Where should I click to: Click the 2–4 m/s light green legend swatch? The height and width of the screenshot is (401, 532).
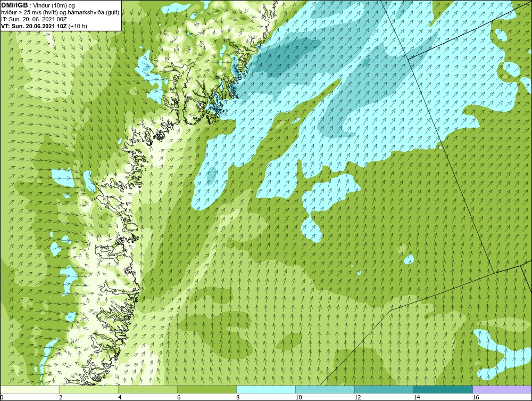[88, 389]
